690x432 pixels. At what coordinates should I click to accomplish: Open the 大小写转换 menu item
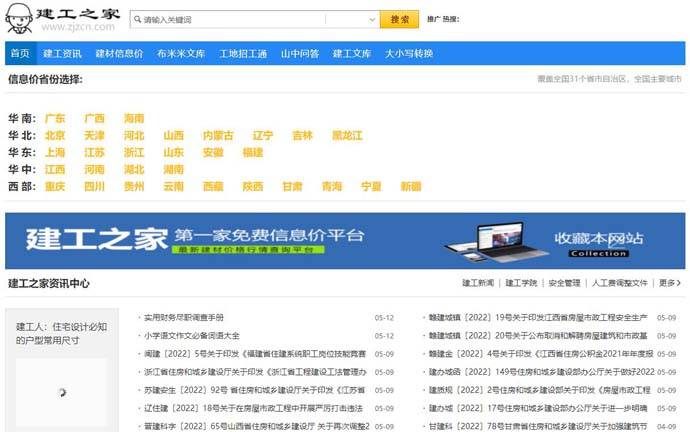(409, 54)
